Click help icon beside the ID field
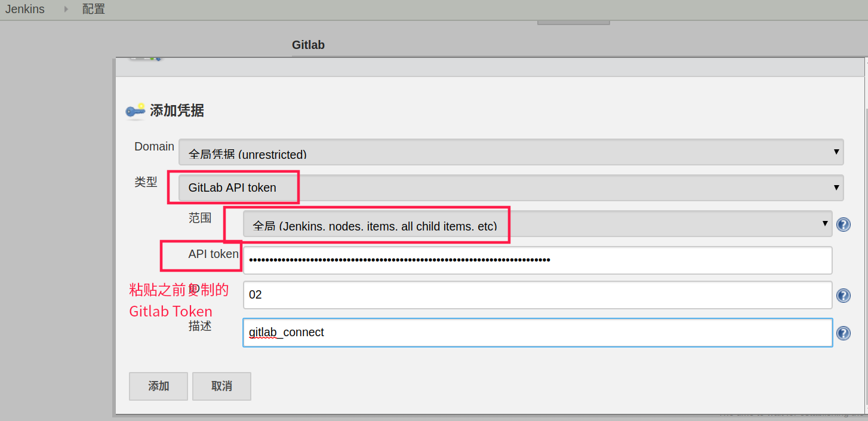 [844, 296]
